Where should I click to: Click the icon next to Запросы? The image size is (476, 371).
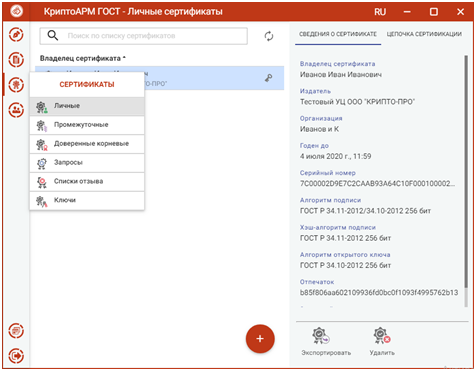click(42, 163)
